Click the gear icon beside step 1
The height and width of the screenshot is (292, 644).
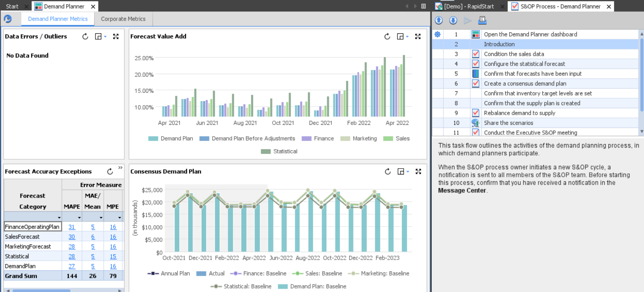point(437,34)
